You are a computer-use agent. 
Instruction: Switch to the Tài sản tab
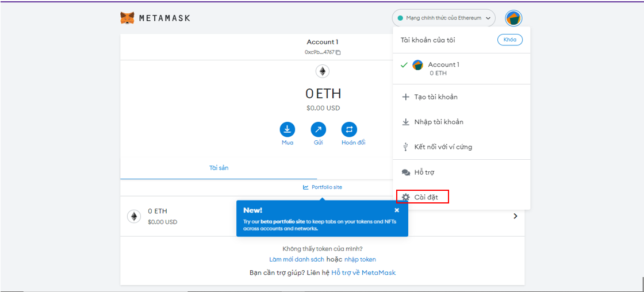coord(218,168)
